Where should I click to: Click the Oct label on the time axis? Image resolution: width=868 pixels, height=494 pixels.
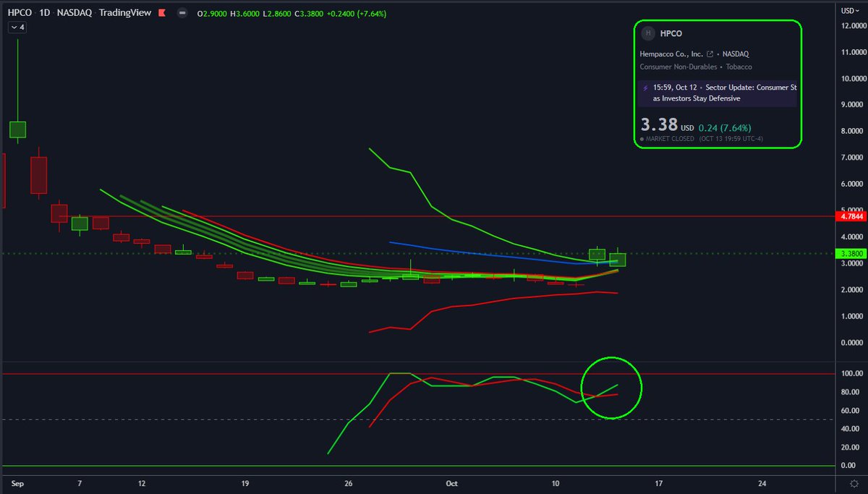pyautogui.click(x=453, y=482)
